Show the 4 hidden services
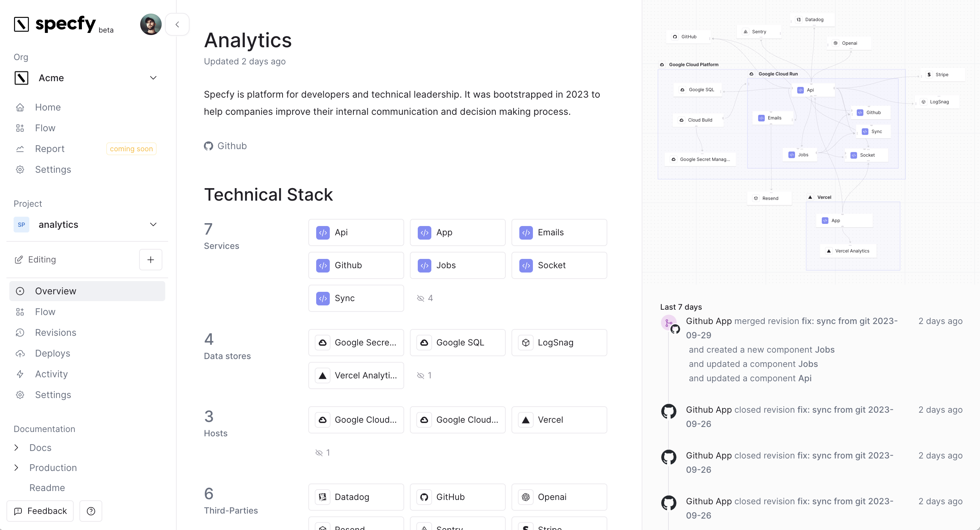The width and height of the screenshot is (980, 530). pos(425,298)
